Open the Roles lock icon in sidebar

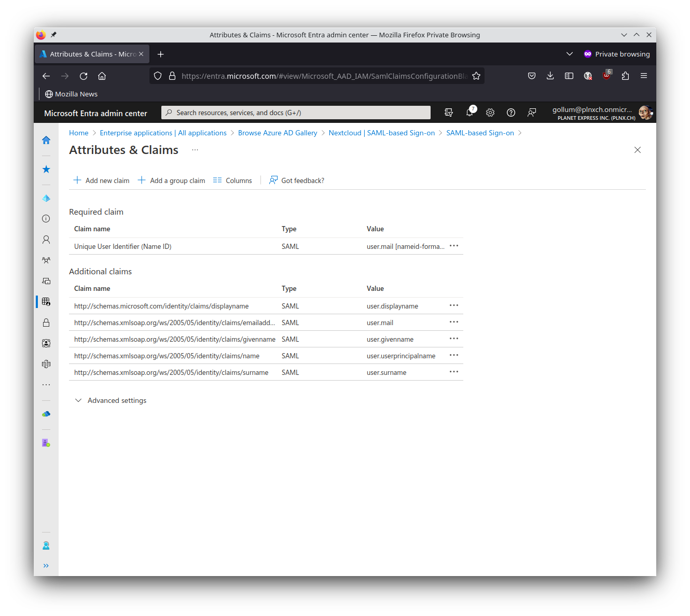pos(46,322)
